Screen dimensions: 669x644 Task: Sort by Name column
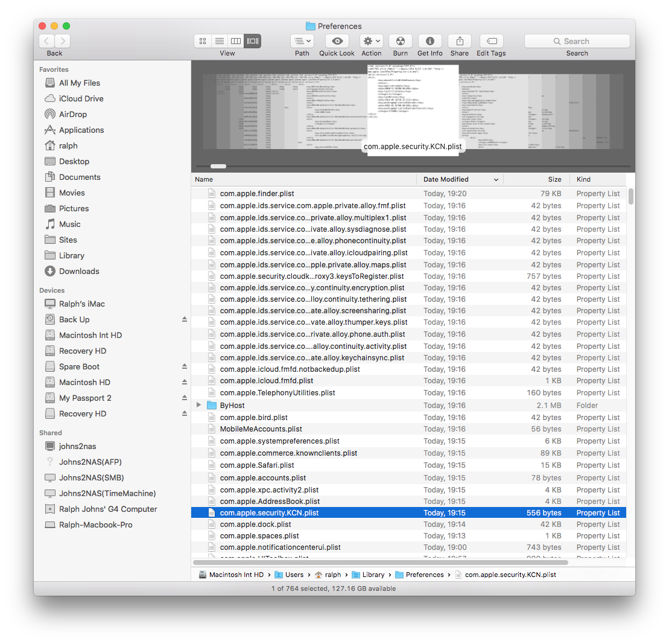pyautogui.click(x=304, y=180)
